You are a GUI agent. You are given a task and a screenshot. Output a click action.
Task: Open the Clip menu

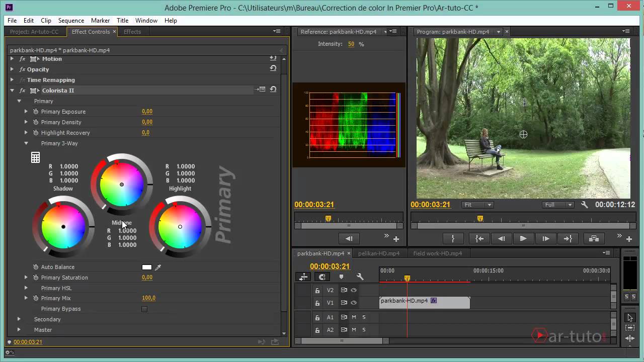click(46, 21)
